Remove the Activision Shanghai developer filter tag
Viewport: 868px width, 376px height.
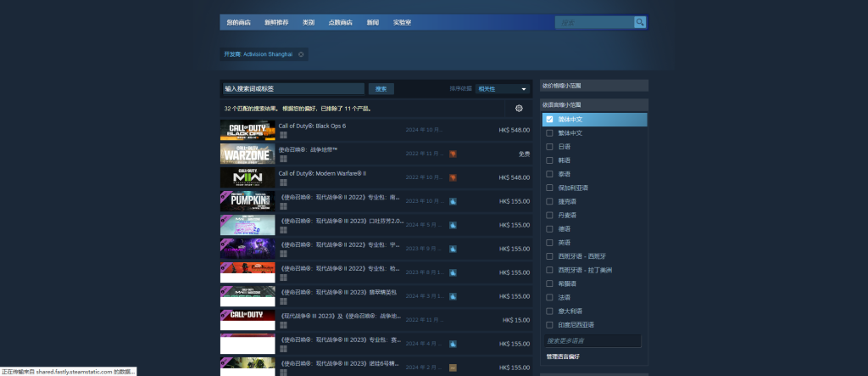301,54
